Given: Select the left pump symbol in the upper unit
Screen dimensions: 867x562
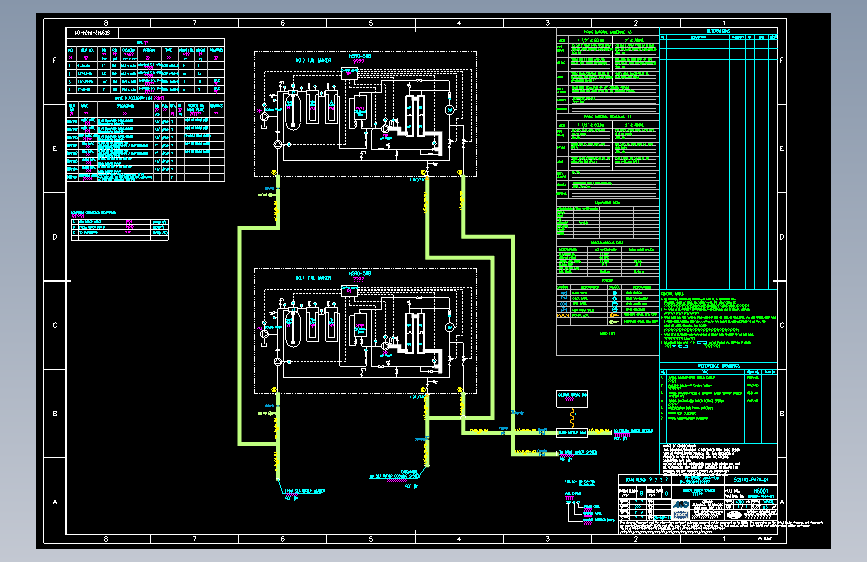Looking at the screenshot, I should click(x=264, y=116).
